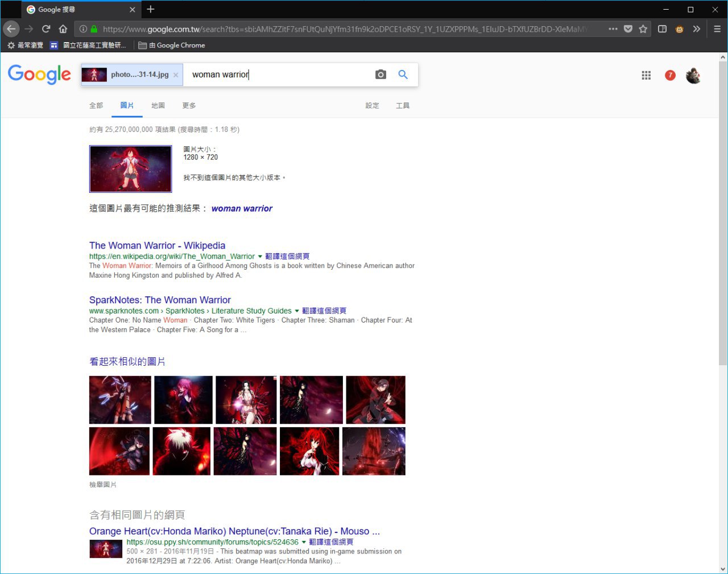Open the 更多 menu tab
The width and height of the screenshot is (728, 574).
coord(189,105)
